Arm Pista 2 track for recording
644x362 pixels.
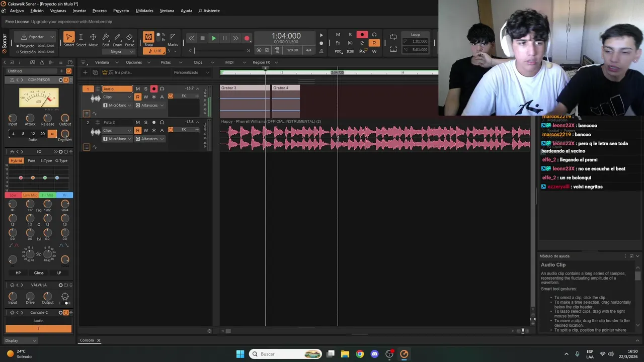[153, 122]
